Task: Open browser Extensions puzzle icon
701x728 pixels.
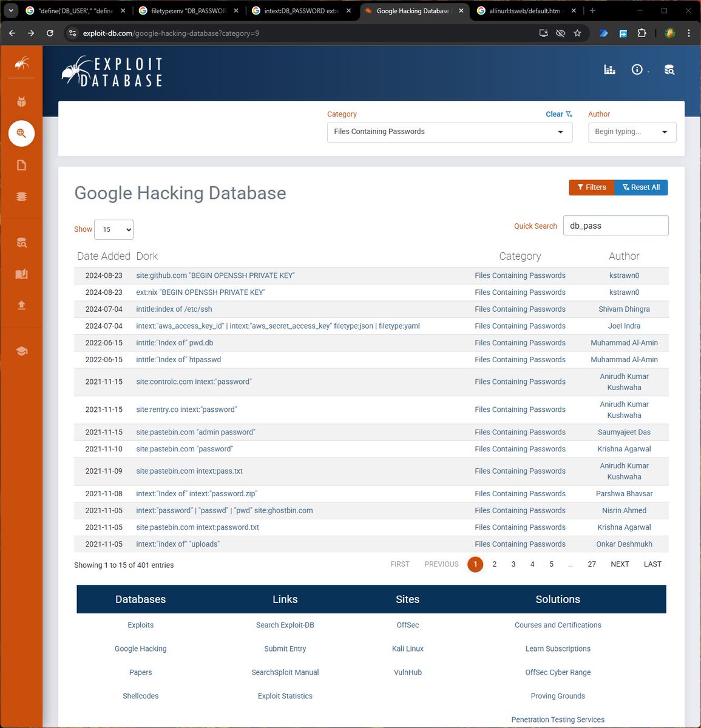Action: click(x=642, y=33)
